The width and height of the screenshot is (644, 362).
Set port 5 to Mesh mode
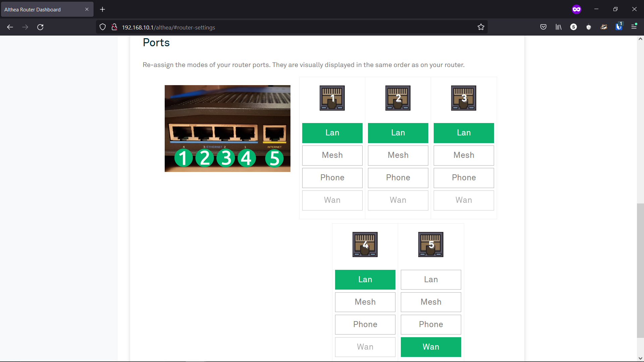(431, 302)
